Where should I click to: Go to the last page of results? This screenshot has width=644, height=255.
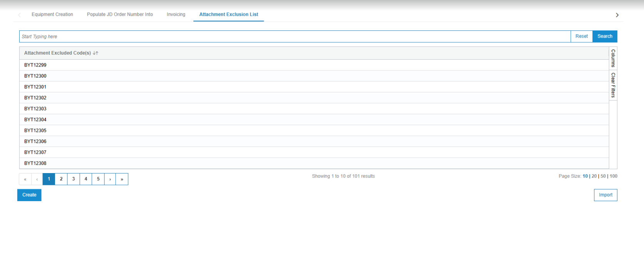pos(122,179)
